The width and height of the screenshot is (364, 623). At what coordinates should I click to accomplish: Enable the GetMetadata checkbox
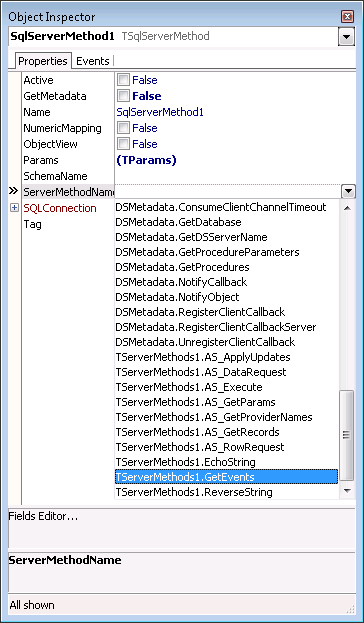(124, 96)
